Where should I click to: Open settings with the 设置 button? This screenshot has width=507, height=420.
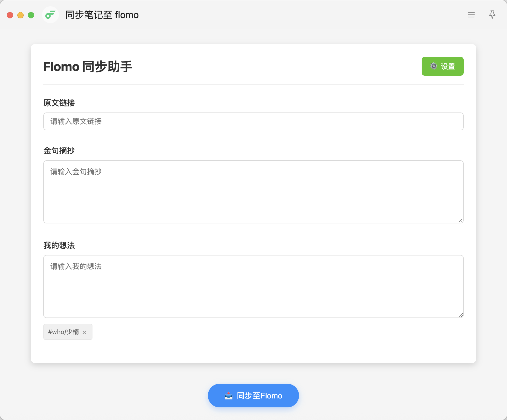tap(442, 66)
